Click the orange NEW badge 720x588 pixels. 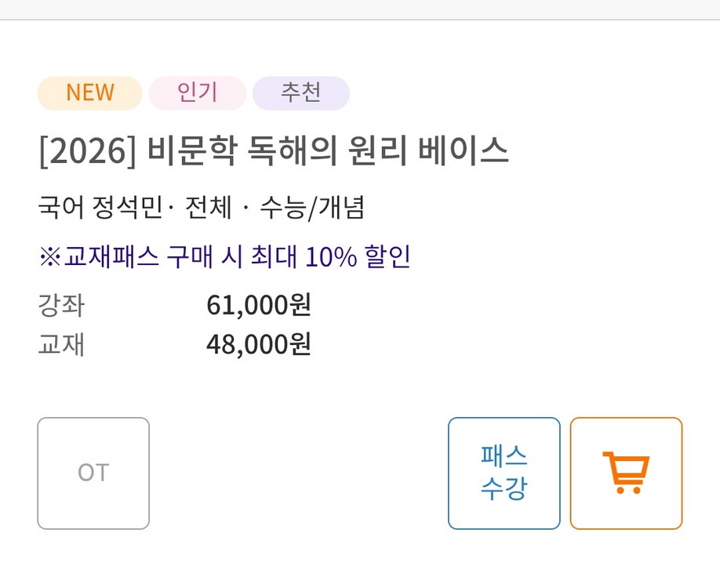tap(89, 93)
